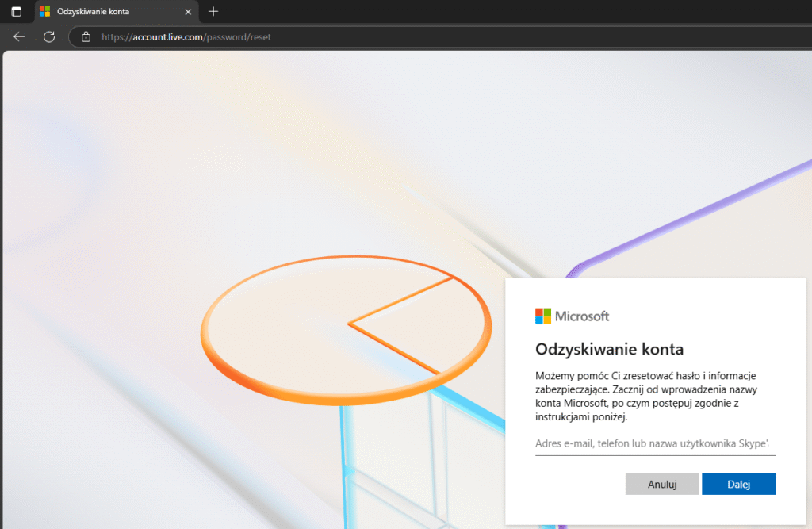The height and width of the screenshot is (529, 812).
Task: Close the Odzyskiwanie konta tab
Action: [188, 11]
